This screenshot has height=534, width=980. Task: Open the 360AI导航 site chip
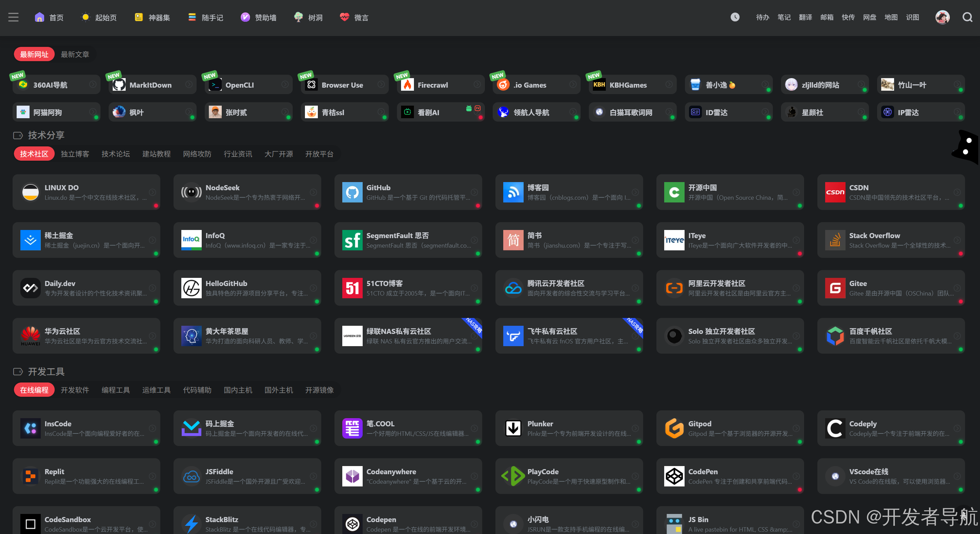(x=56, y=85)
